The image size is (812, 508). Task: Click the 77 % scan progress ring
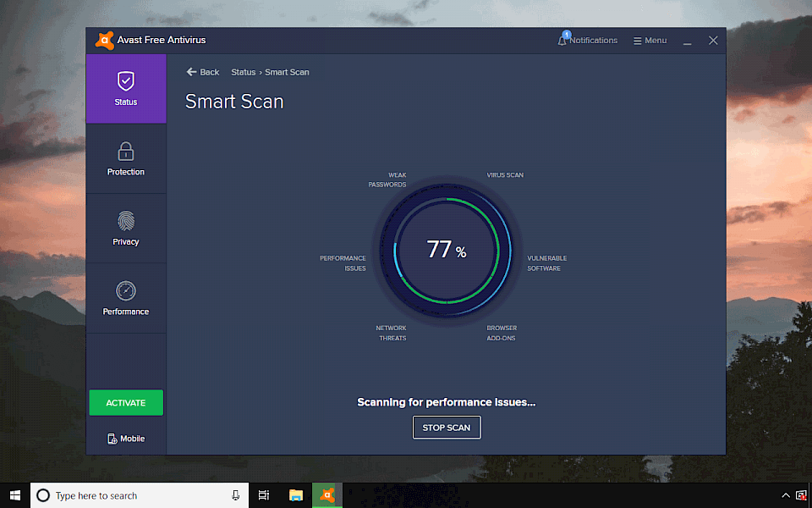pos(447,250)
